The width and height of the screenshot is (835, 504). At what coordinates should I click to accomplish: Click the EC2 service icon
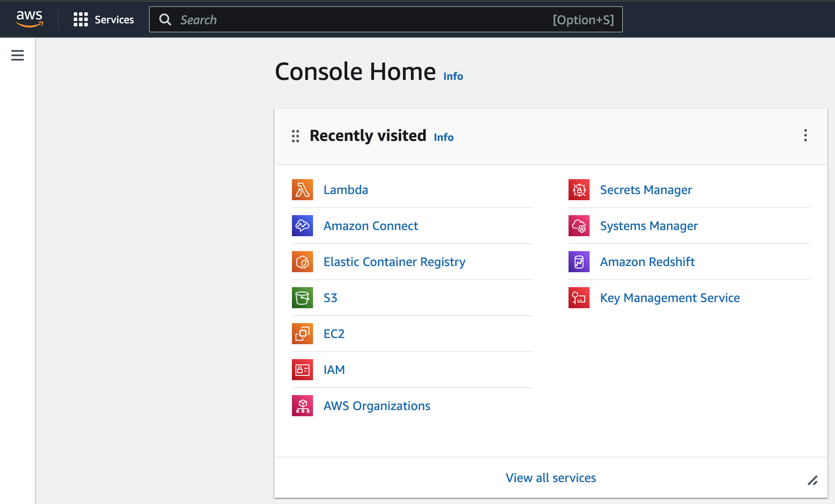tap(302, 334)
